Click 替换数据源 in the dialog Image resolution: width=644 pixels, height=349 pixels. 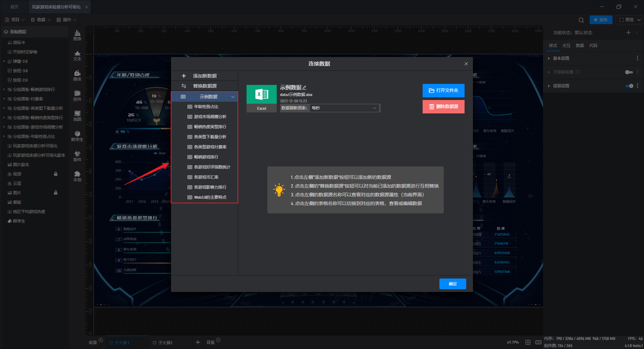click(205, 86)
